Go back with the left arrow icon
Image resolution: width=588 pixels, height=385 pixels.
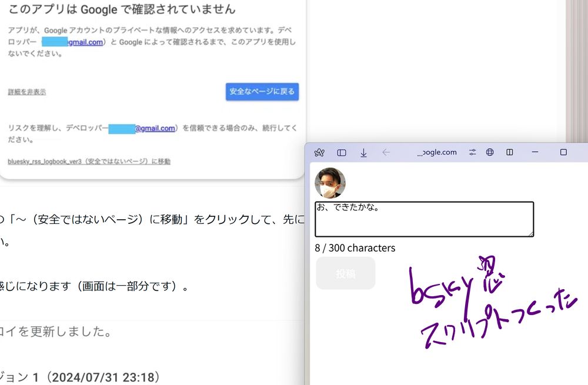[x=386, y=152]
